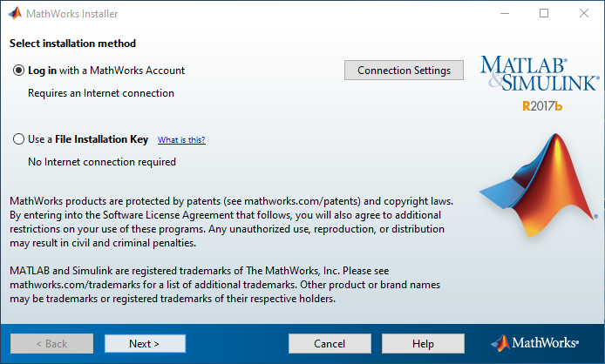
Task: Click the MATLAB & Simulink logo
Action: [540, 73]
